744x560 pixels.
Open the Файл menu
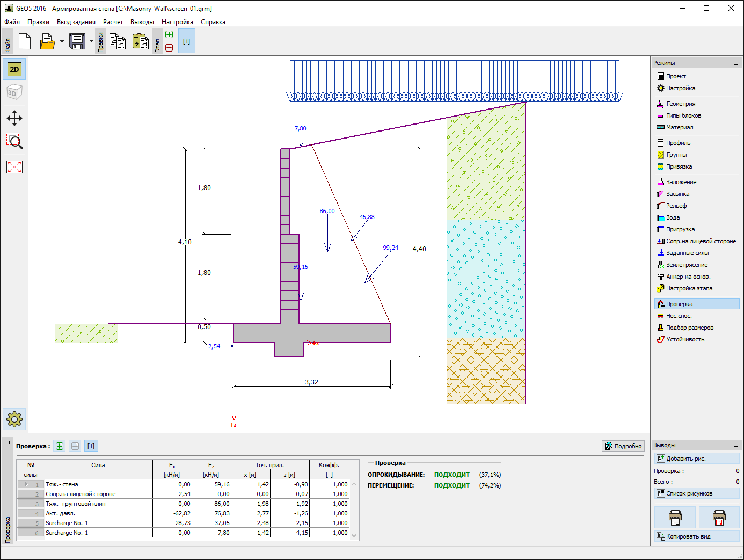12,22
